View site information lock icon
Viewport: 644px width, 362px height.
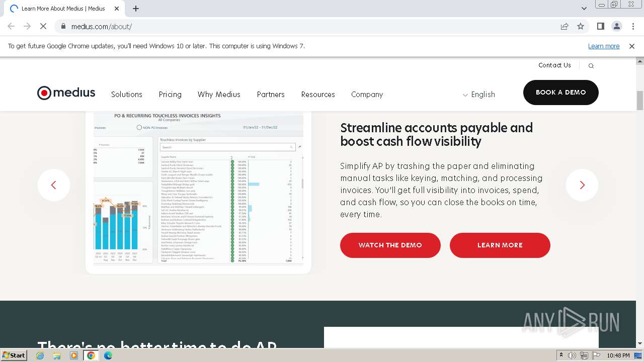[63, 26]
